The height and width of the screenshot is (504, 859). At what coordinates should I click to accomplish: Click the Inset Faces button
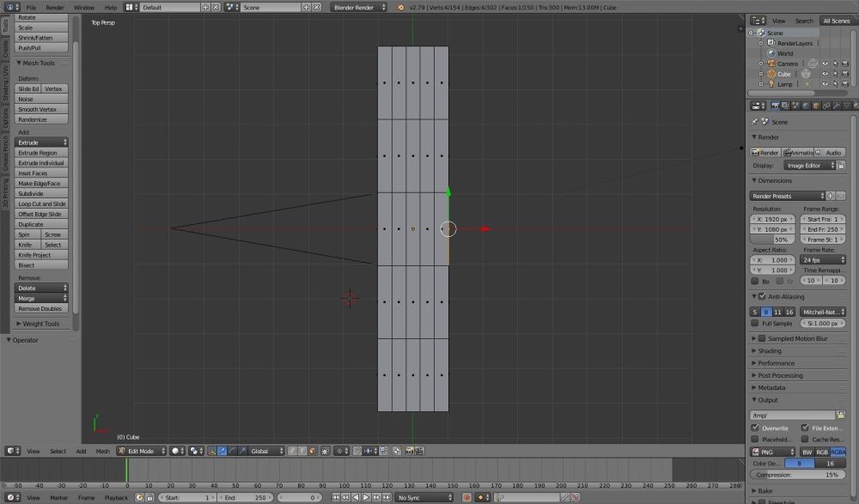pyautogui.click(x=41, y=173)
